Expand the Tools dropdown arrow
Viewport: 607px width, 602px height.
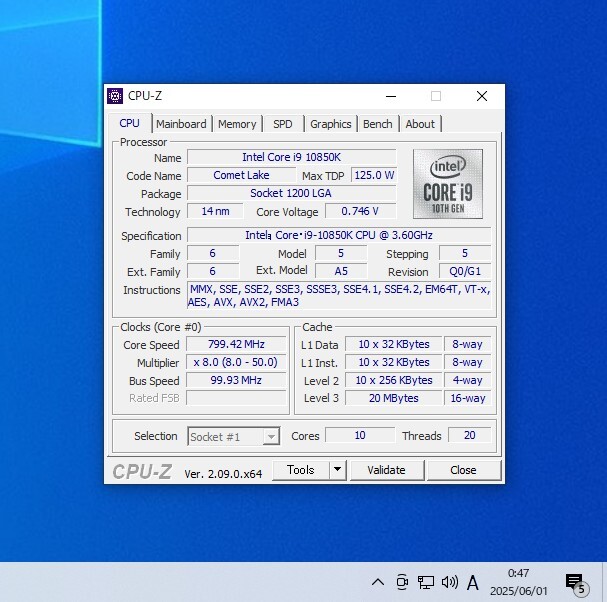(x=338, y=470)
